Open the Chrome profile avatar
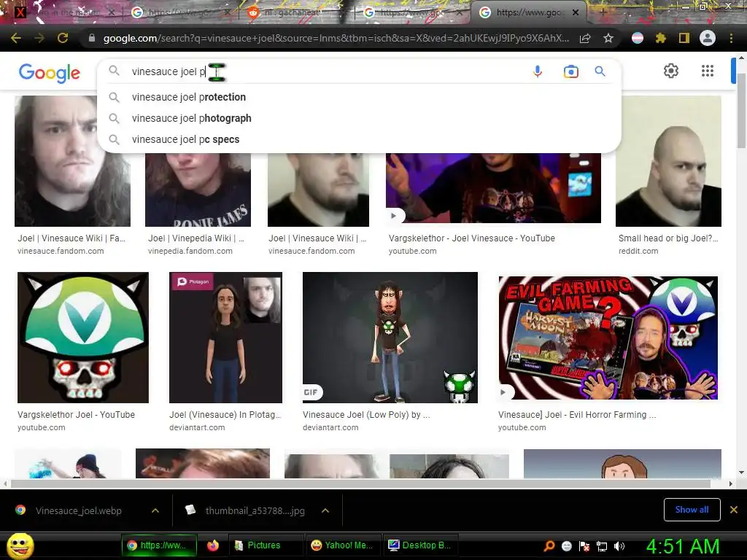Screen dimensions: 747x560 [708, 38]
